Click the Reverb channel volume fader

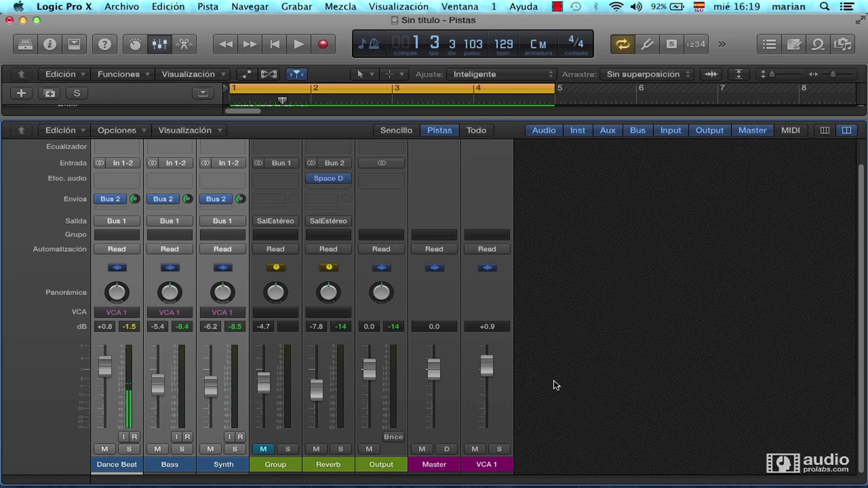pyautogui.click(x=316, y=390)
